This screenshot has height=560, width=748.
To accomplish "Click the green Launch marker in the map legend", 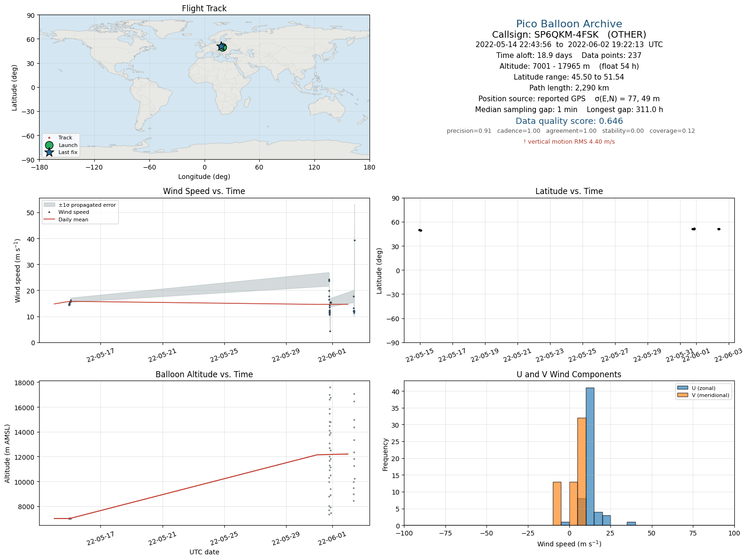I will click(49, 145).
